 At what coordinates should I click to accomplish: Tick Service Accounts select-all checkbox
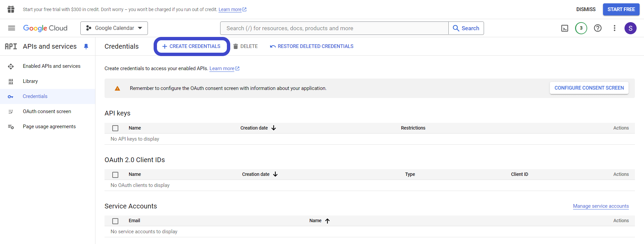(x=115, y=221)
